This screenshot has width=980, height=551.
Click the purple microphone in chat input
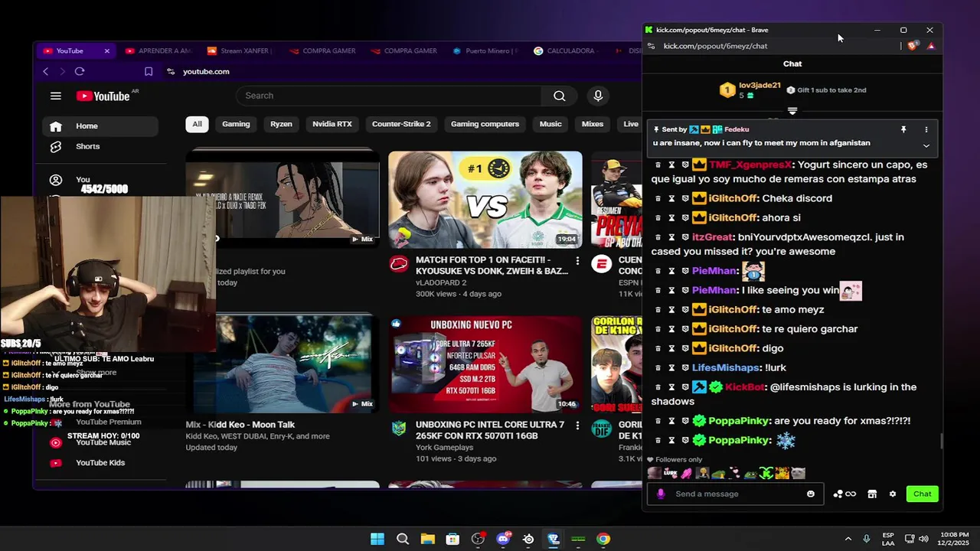pyautogui.click(x=661, y=494)
